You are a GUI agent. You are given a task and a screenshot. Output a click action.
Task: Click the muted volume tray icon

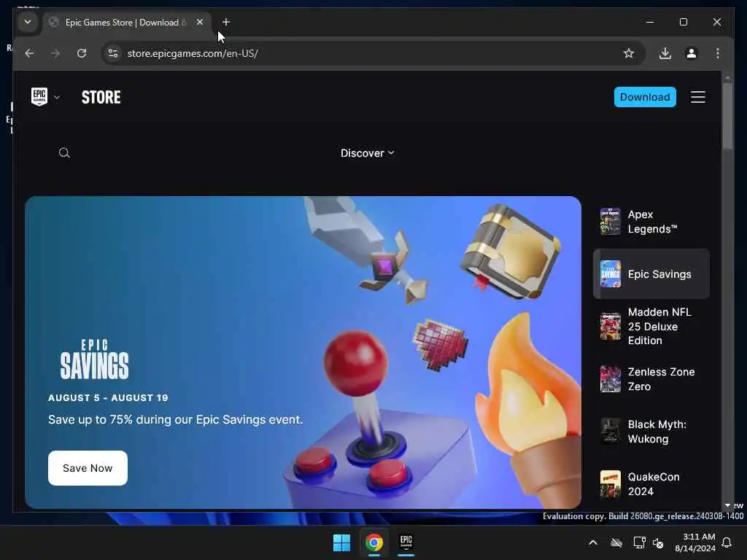click(658, 542)
